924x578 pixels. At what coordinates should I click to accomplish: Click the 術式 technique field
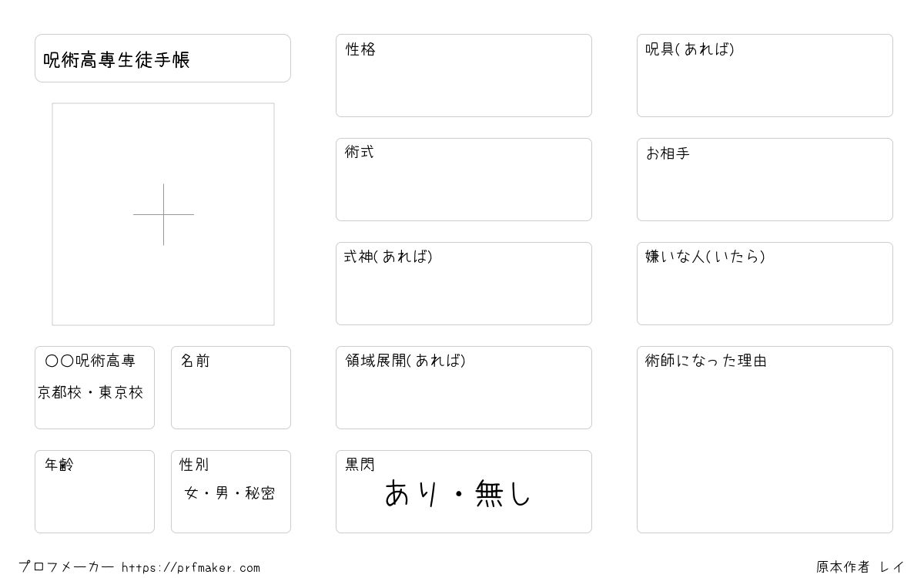(x=464, y=180)
